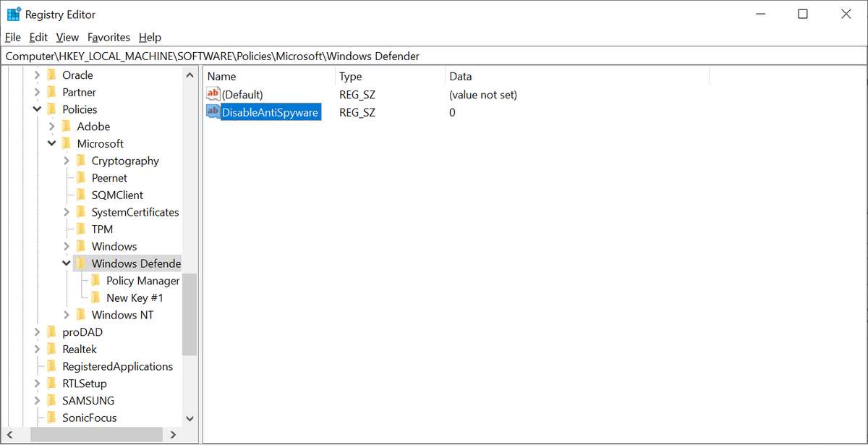Click the Registry Editor title bar icon
Viewport: 868px width, 448px height.
(14, 14)
